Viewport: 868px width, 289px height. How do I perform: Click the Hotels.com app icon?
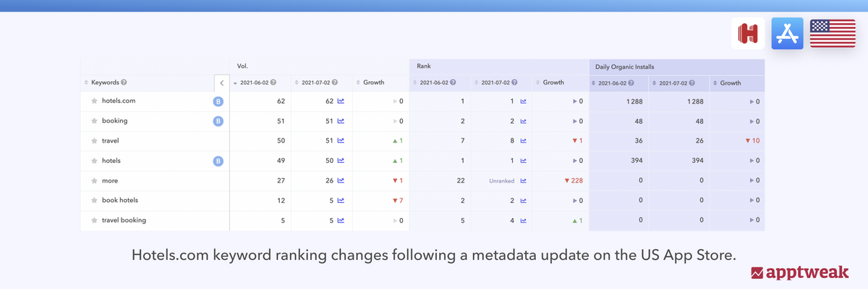(748, 33)
